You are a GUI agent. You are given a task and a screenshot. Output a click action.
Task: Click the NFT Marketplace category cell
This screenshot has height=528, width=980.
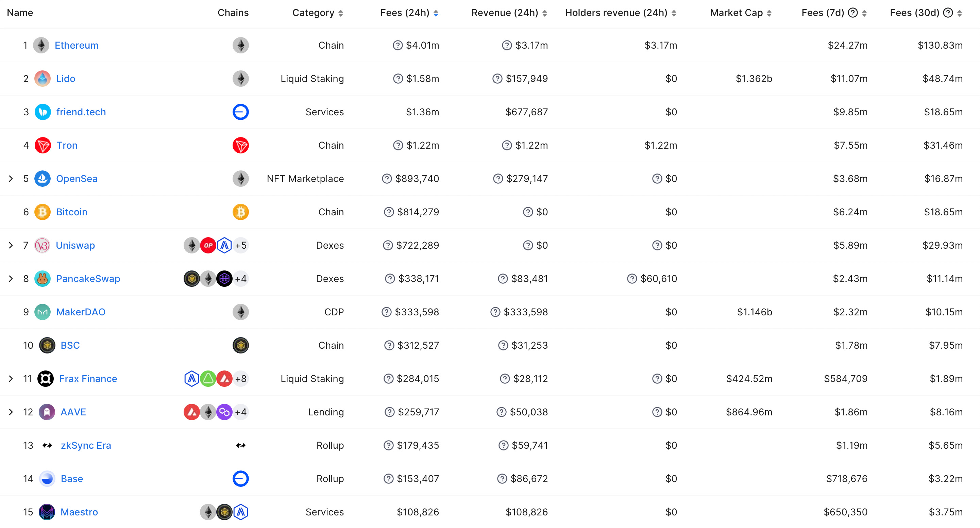click(305, 179)
